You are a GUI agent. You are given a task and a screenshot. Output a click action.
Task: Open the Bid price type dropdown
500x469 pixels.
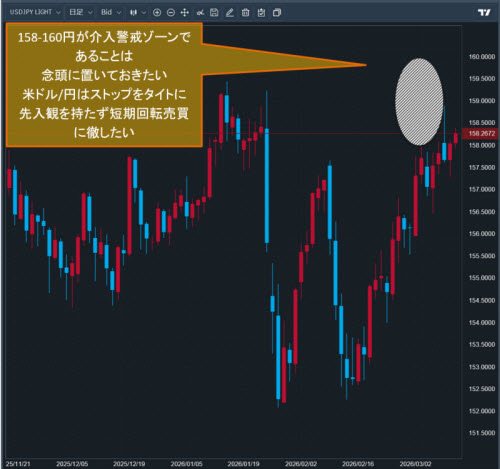[111, 12]
